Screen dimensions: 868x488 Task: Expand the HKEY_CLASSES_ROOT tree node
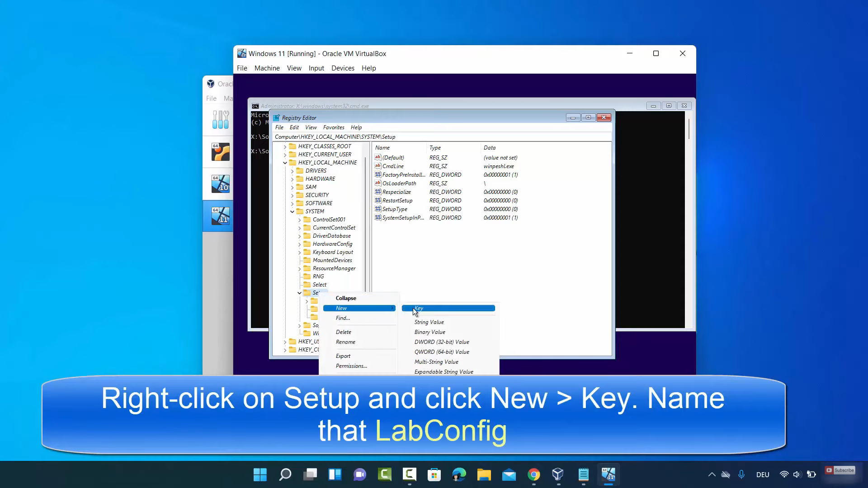(285, 146)
